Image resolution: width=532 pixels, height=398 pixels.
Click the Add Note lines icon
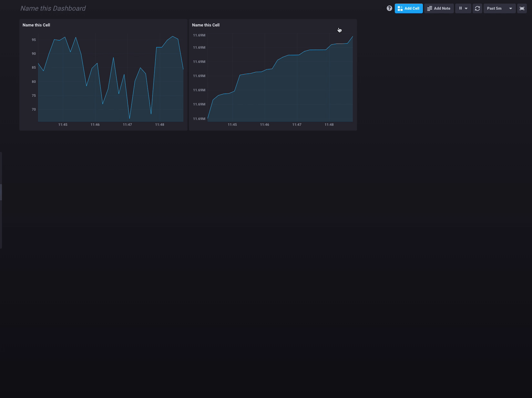click(x=429, y=8)
